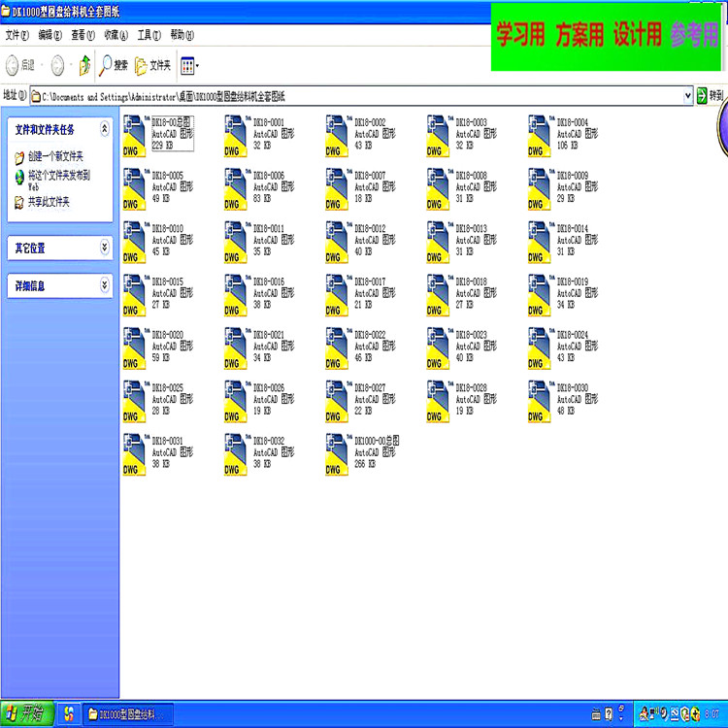The height and width of the screenshot is (728, 728).
Task: Select the DK18-0002 DWG file icon
Action: [x=337, y=136]
